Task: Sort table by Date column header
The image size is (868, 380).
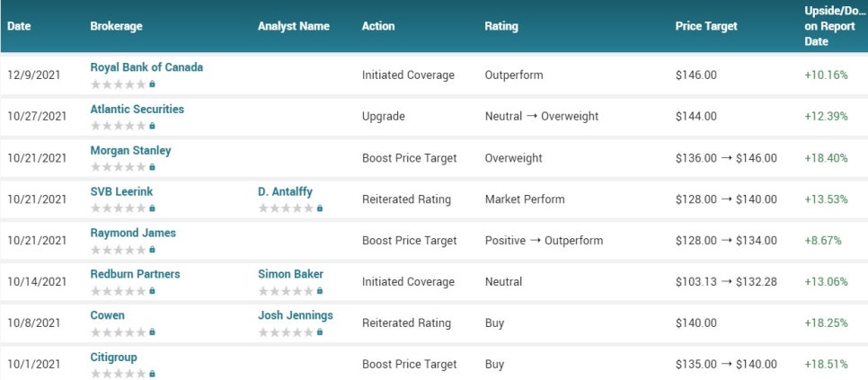Action: pos(19,26)
